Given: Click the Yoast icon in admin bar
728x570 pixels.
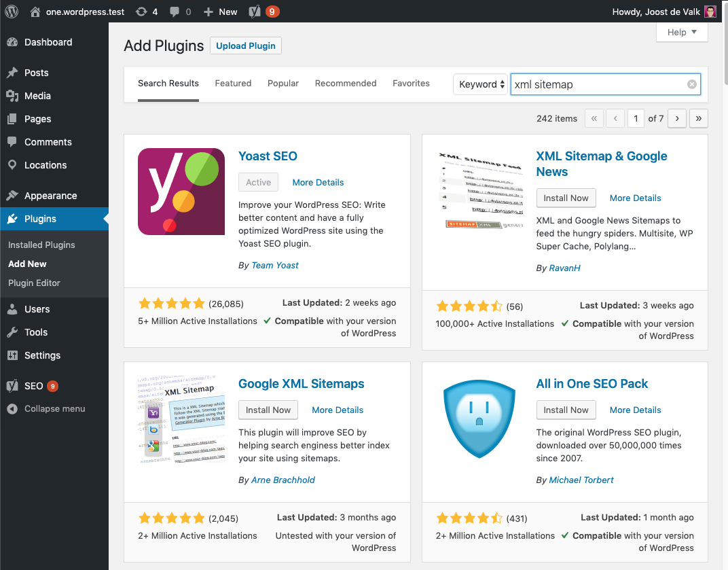Looking at the screenshot, I should click(255, 12).
